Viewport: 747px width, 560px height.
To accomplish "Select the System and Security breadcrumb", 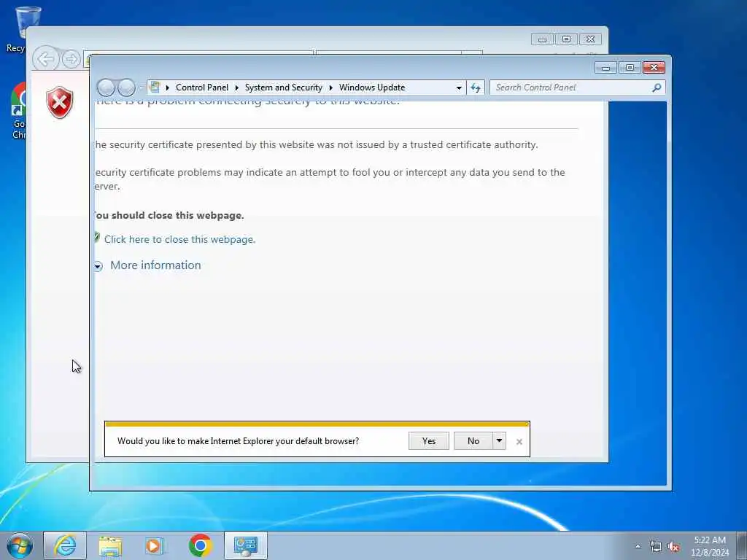I will point(284,87).
